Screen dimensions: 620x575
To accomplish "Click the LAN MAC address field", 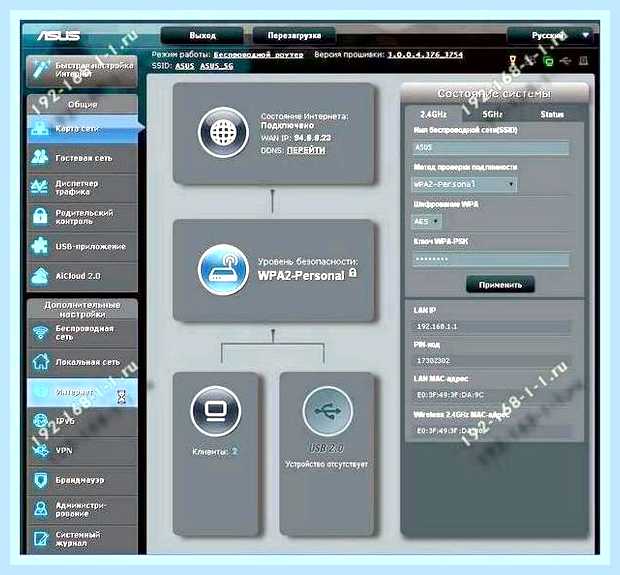I will pos(492,395).
